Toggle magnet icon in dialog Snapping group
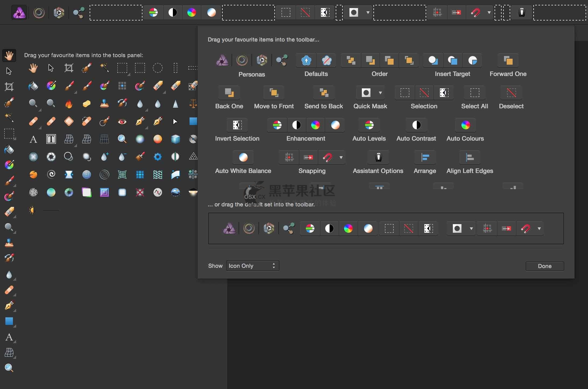Screen dimensions: 588x389 [327, 158]
